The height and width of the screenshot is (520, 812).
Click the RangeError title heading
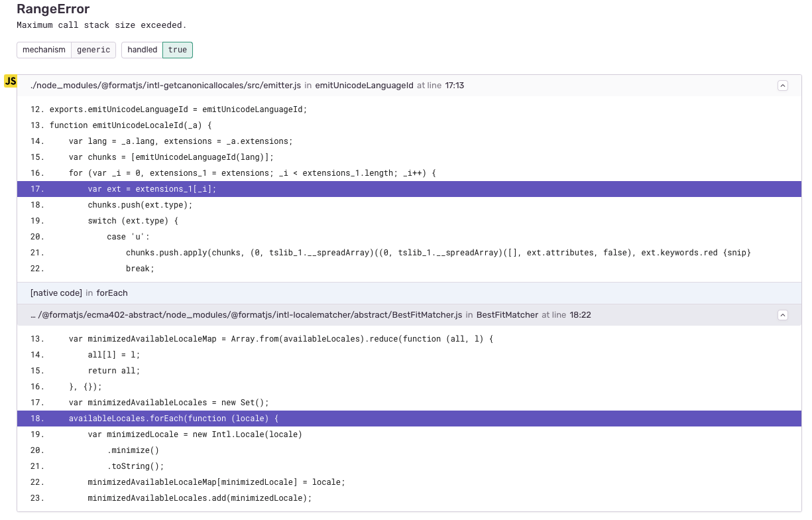point(52,9)
